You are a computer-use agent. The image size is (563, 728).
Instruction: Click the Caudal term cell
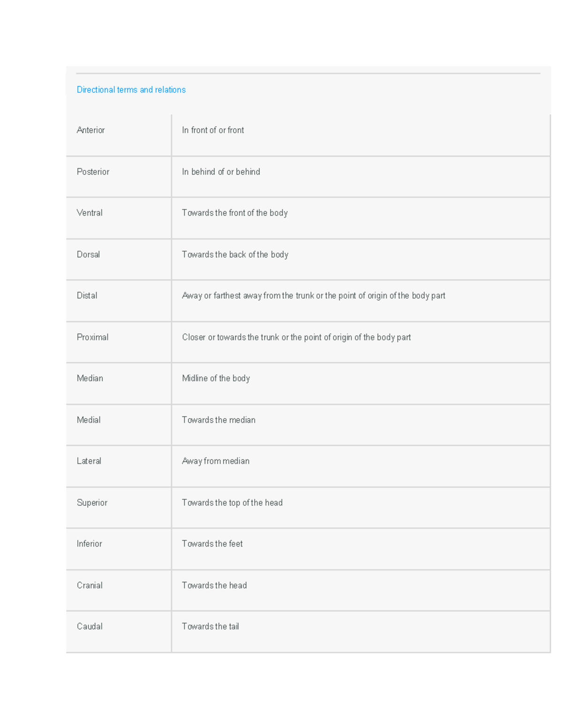(x=90, y=627)
